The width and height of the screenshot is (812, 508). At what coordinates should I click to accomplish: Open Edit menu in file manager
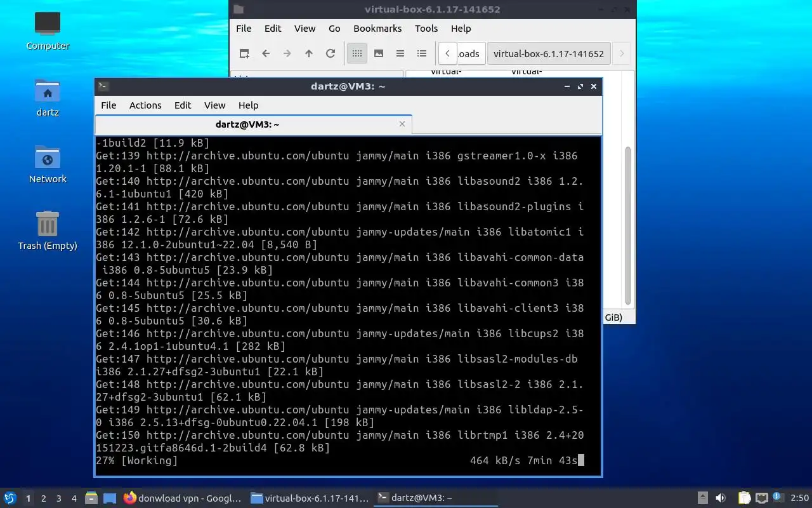tap(273, 28)
